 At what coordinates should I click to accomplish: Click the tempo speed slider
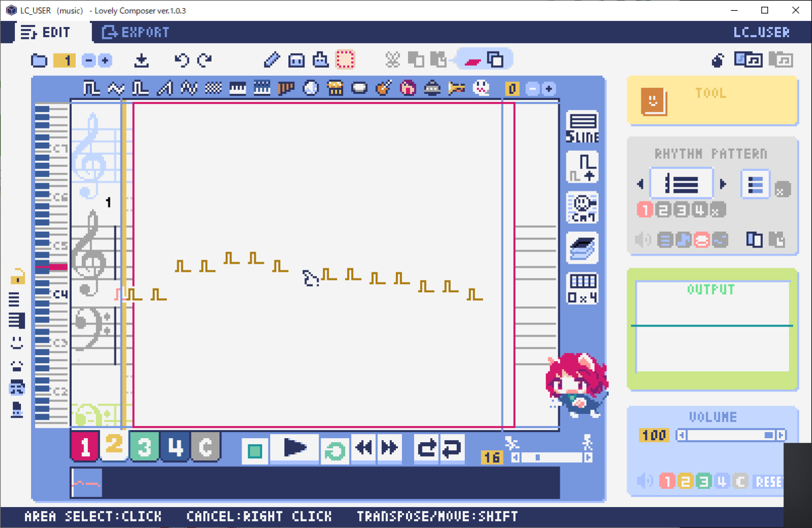pyautogui.click(x=551, y=458)
